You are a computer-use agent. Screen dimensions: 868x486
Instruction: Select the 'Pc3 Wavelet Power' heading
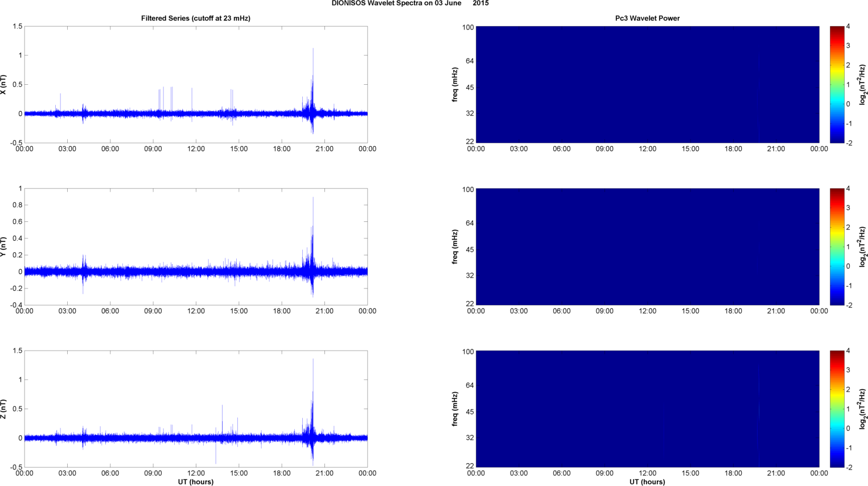coord(647,18)
